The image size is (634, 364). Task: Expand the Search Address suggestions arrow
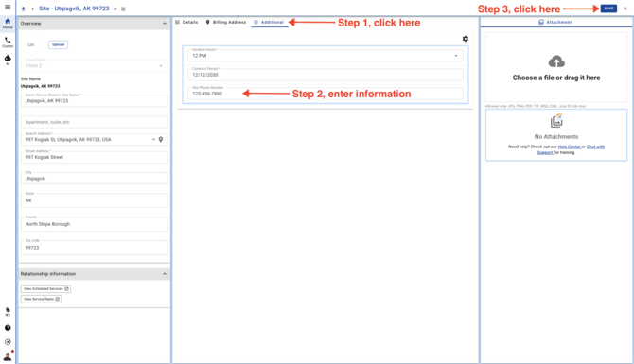[x=153, y=139]
